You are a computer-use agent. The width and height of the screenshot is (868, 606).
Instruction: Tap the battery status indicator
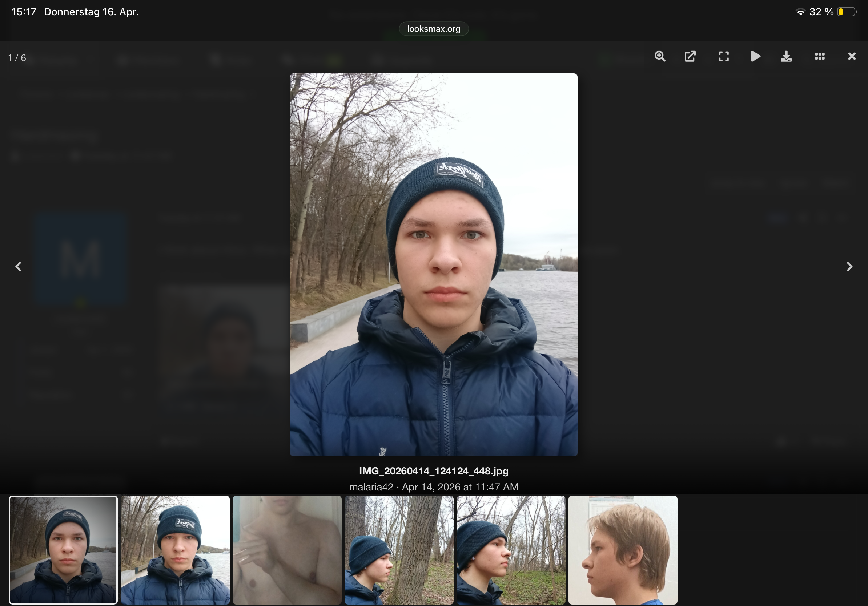[x=846, y=12]
